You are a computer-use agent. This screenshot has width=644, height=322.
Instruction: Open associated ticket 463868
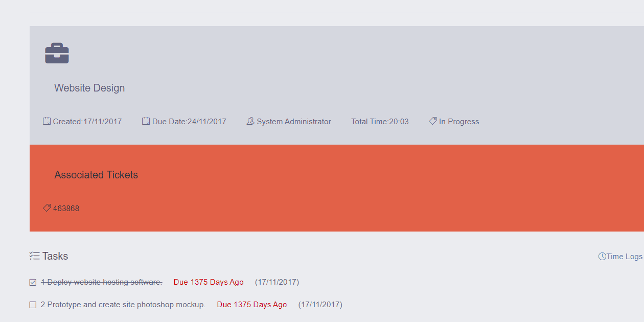pyautogui.click(x=66, y=209)
